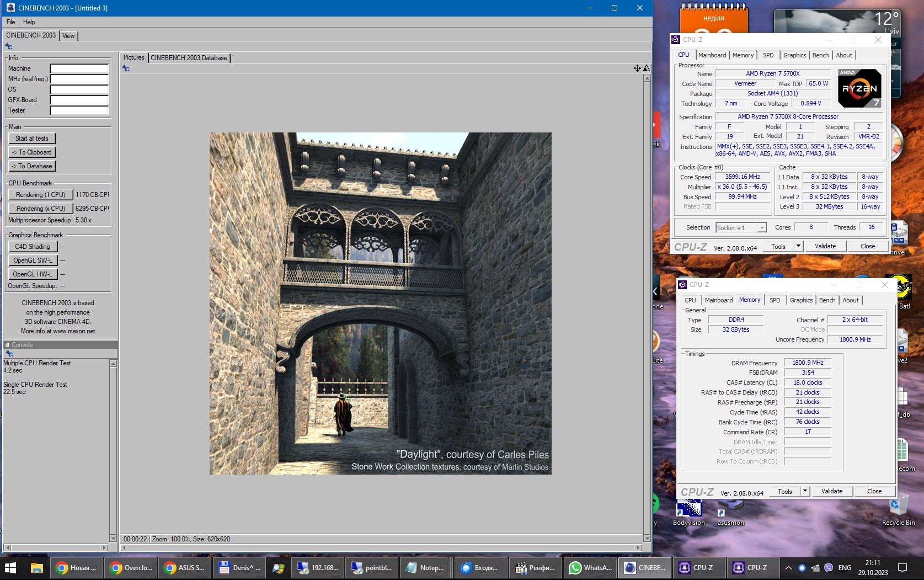The height and width of the screenshot is (580, 924).
Task: Open Graphics tab in lower CPU-Z
Action: 801,300
